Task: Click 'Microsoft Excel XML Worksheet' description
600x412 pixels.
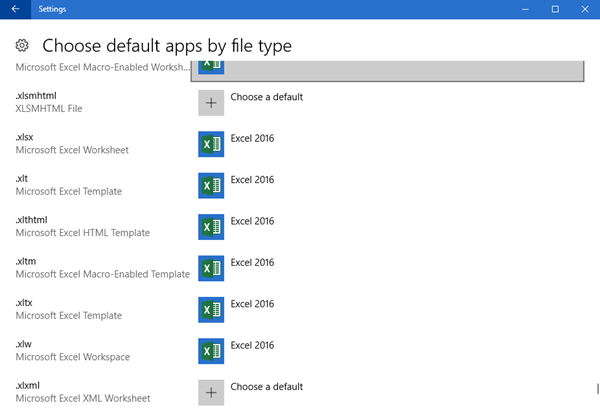Action: 83,398
